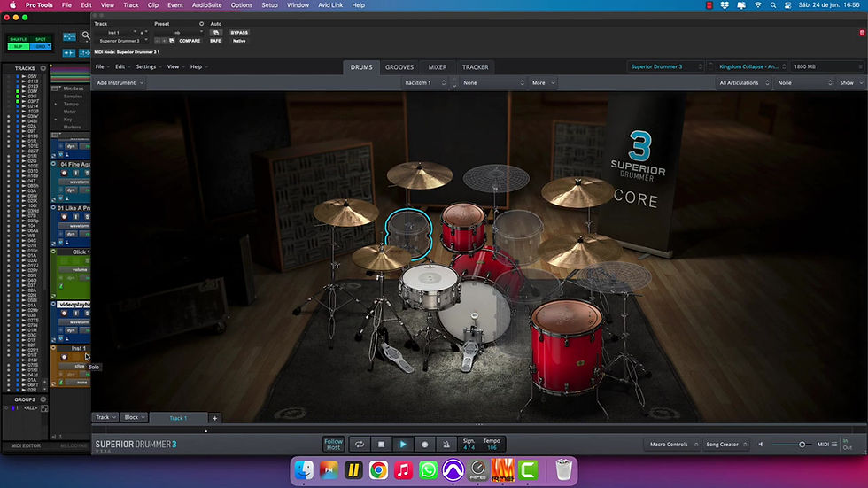This screenshot has width=868, height=488.
Task: Click the red rack tom
Action: 463,227
